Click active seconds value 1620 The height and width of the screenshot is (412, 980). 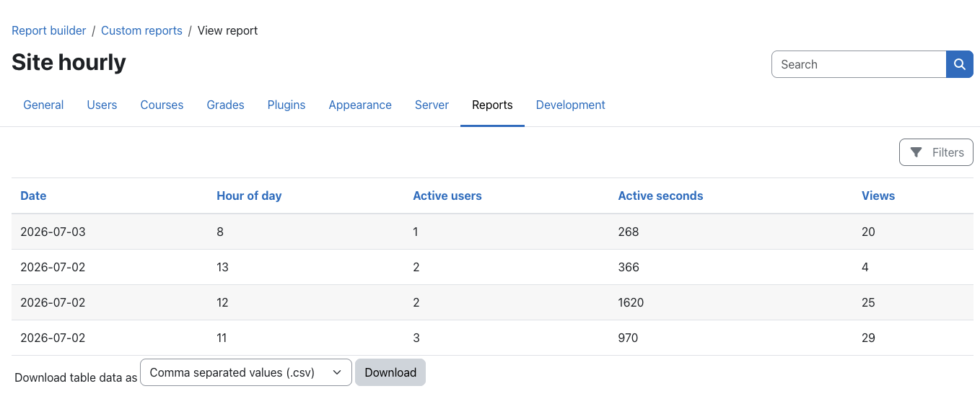coord(631,302)
